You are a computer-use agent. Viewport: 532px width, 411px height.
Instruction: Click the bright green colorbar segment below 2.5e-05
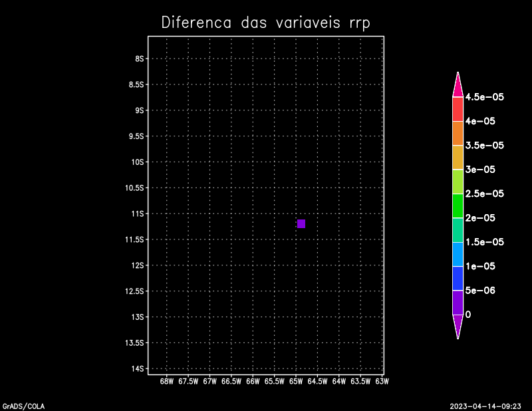click(x=458, y=206)
